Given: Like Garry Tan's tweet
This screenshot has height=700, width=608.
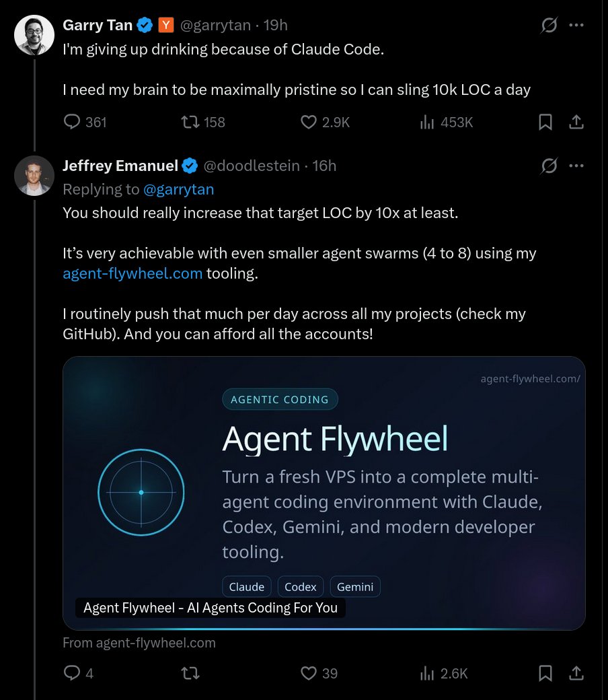Looking at the screenshot, I should [x=309, y=122].
